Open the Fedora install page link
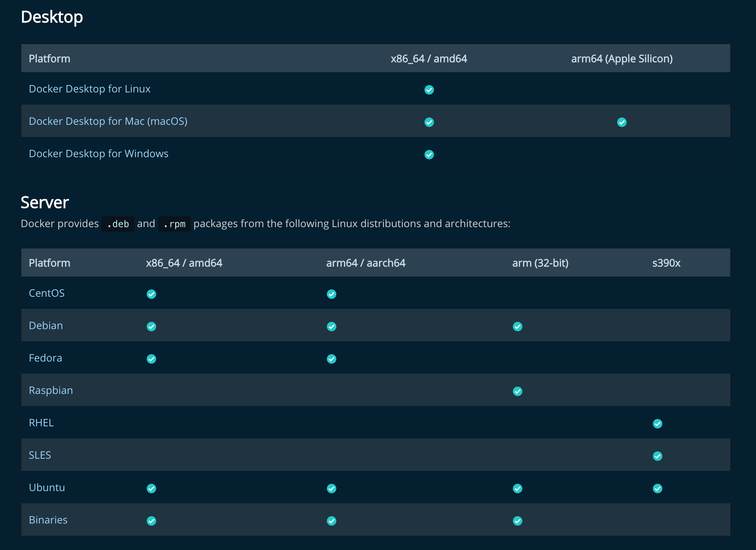This screenshot has width=756, height=550. 45,358
